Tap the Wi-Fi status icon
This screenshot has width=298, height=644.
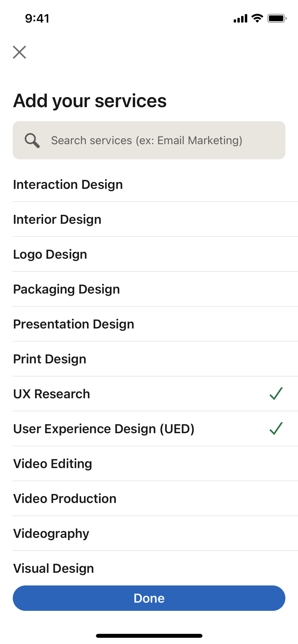click(x=257, y=18)
